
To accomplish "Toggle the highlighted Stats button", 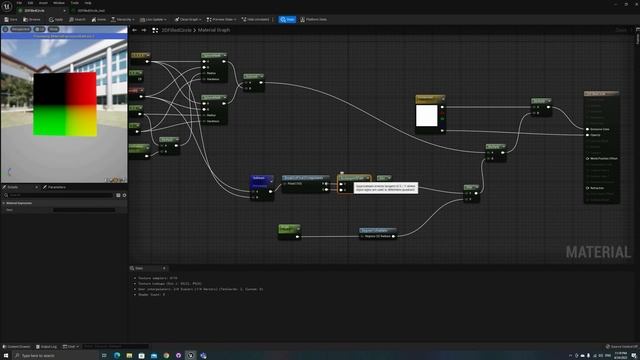I will pyautogui.click(x=287, y=20).
